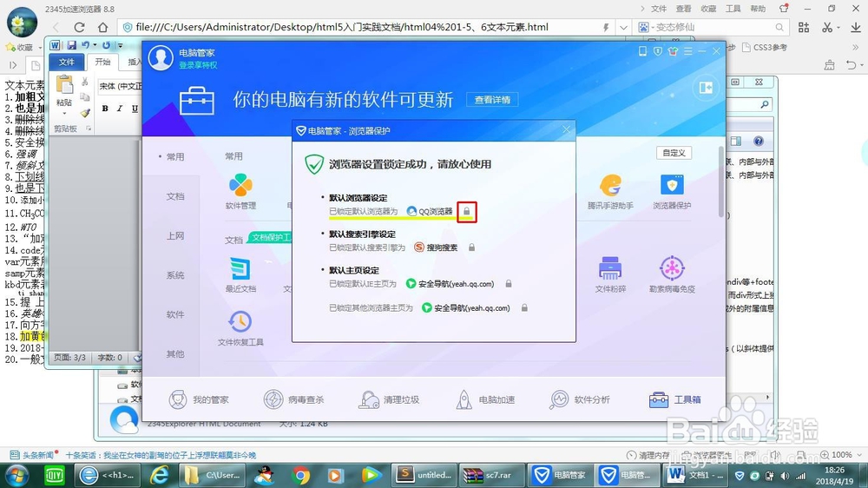Open the CSS3参考 bookmark
The height and width of the screenshot is (488, 868).
764,48
